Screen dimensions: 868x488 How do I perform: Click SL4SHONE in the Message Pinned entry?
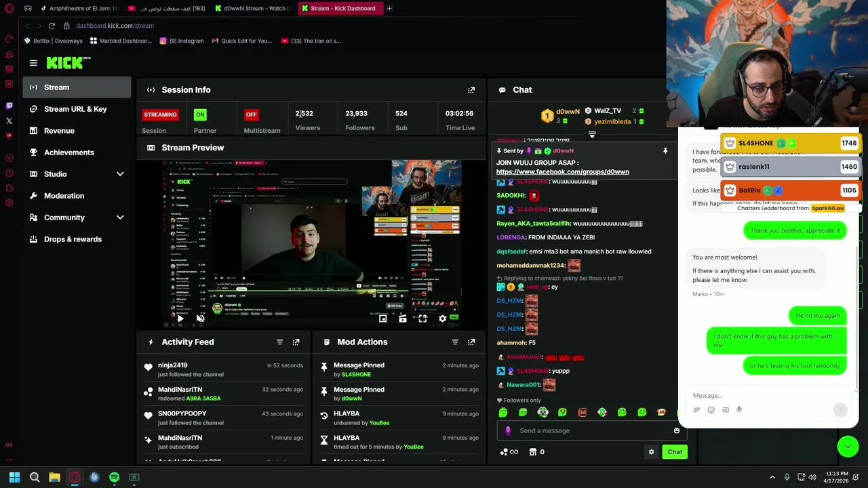tap(355, 374)
